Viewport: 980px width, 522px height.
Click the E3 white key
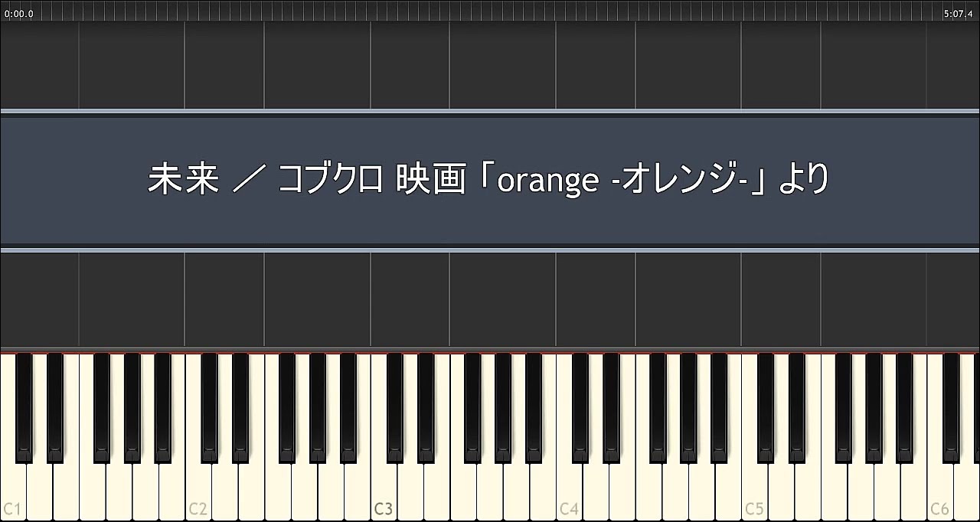tap(436, 490)
